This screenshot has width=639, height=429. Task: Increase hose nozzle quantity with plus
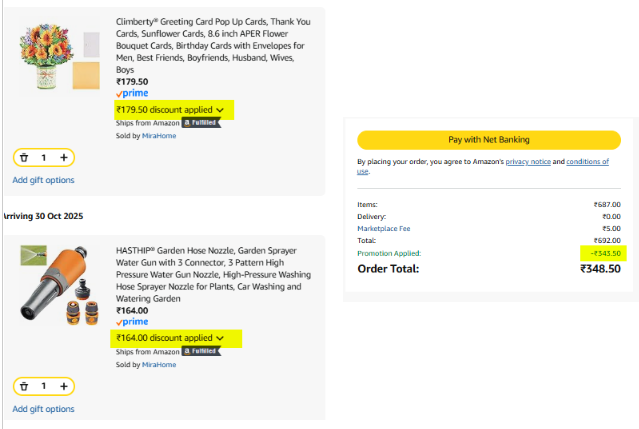click(x=64, y=386)
